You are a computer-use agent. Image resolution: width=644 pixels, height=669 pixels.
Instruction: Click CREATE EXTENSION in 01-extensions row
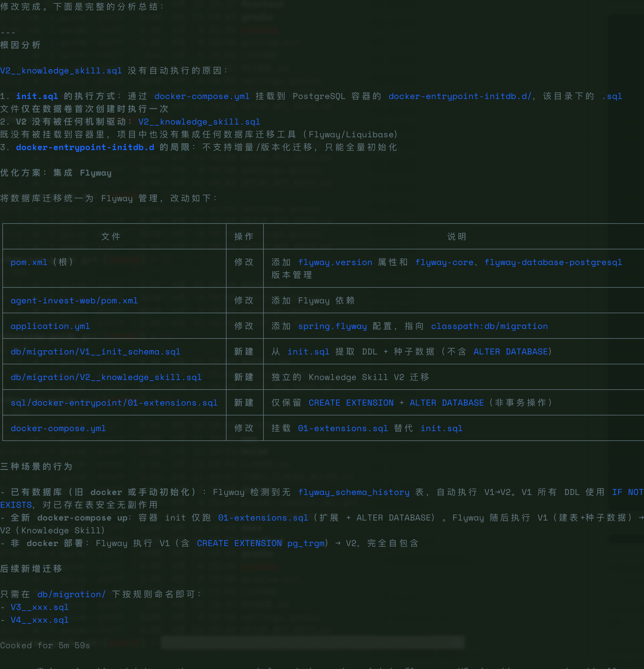click(x=351, y=403)
